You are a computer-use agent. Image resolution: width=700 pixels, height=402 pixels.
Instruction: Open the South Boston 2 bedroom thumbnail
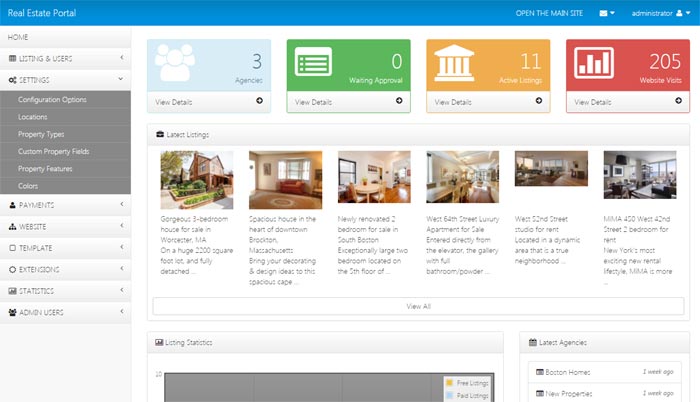(374, 177)
